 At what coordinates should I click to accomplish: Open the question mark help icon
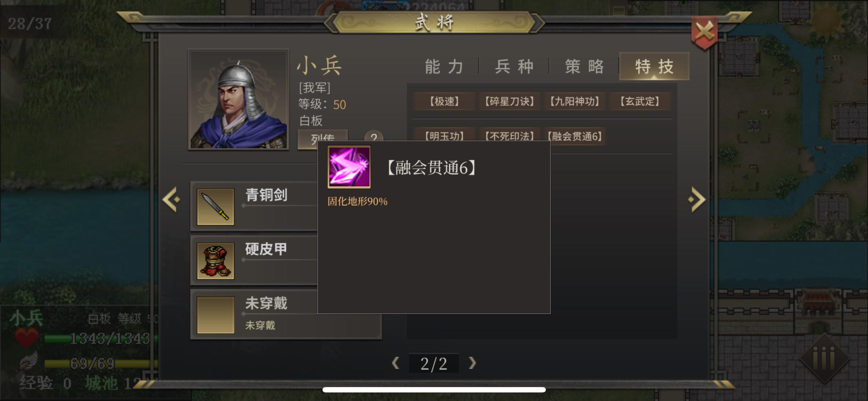point(373,137)
